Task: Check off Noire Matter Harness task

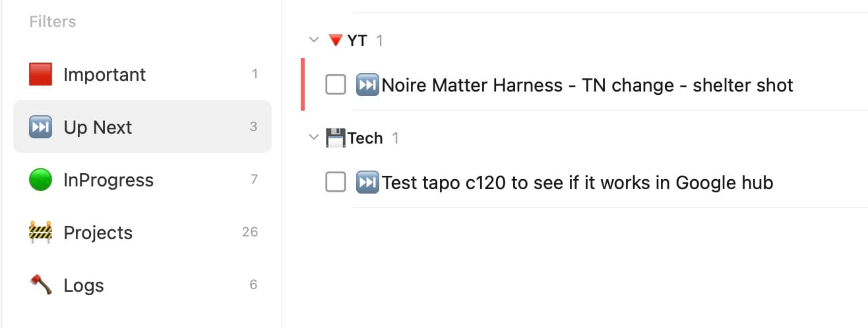Action: pos(336,84)
